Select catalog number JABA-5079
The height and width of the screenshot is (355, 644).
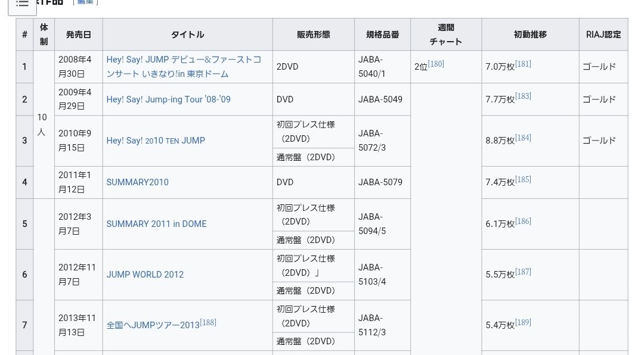(x=382, y=182)
